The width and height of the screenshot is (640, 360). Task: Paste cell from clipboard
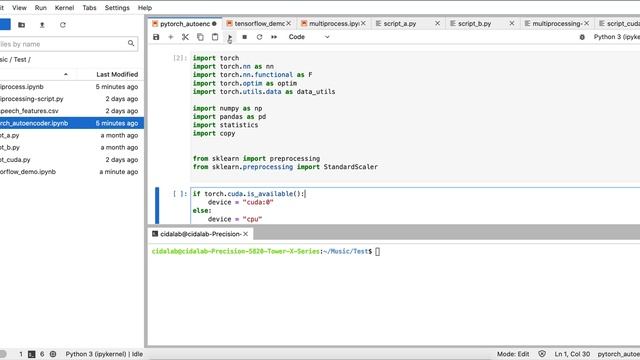pos(215,37)
